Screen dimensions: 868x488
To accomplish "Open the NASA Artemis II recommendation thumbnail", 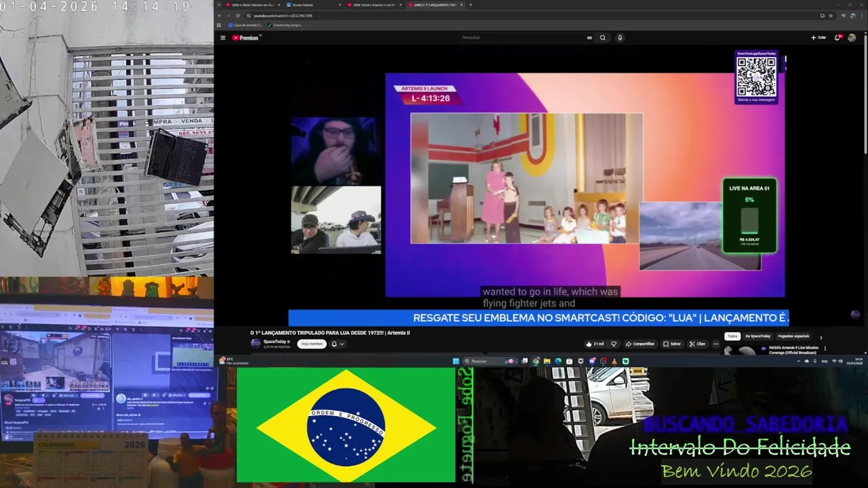I will click(745, 350).
